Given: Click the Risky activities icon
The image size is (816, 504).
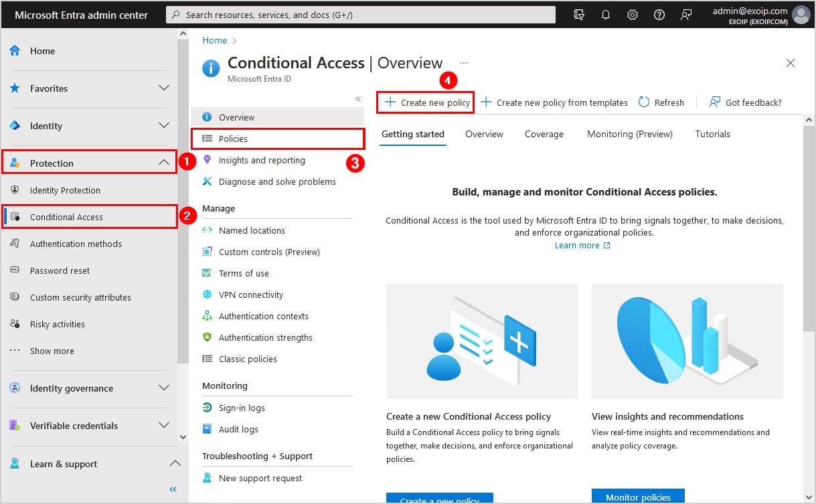Looking at the screenshot, I should coord(15,324).
